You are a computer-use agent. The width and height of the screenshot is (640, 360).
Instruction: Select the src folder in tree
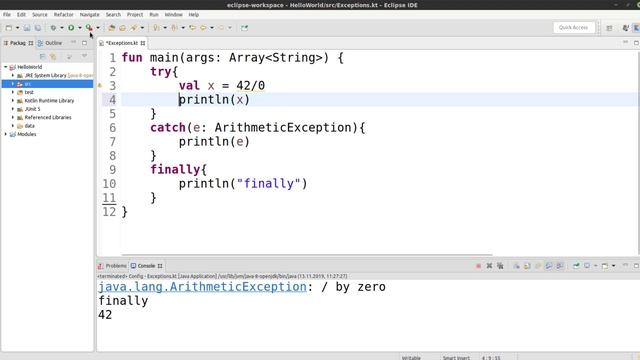click(x=47, y=84)
